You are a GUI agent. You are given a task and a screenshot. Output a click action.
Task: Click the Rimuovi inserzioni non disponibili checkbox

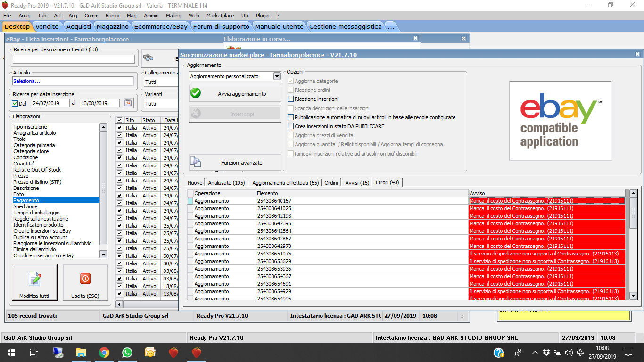(x=291, y=154)
